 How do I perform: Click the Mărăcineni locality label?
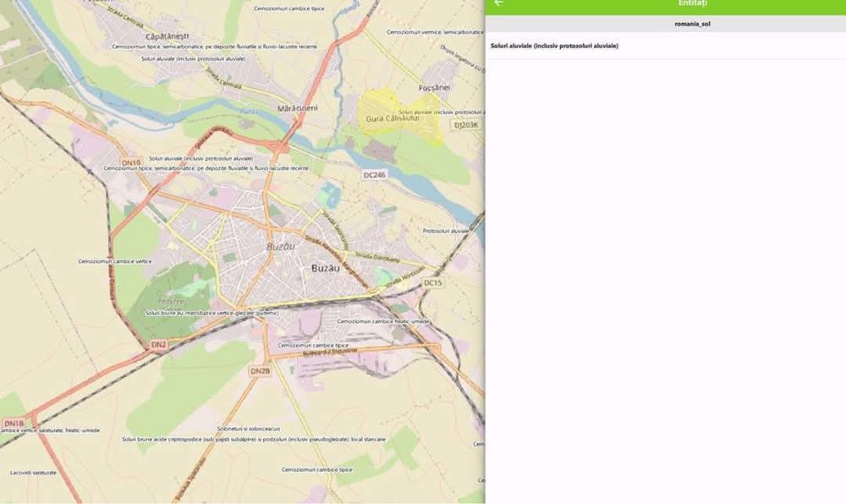297,107
